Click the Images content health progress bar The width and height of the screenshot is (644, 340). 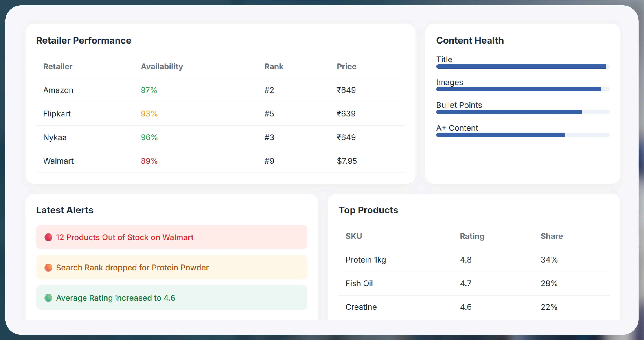coord(523,89)
